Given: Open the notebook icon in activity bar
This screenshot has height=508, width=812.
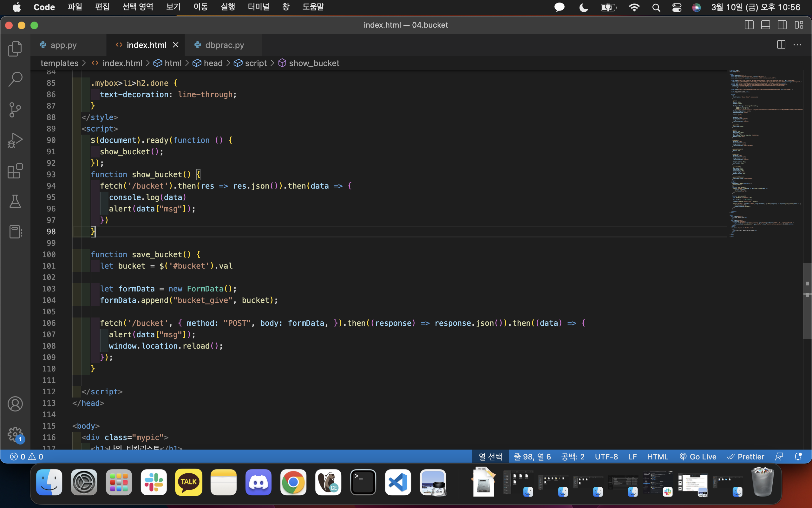Looking at the screenshot, I should 15,232.
